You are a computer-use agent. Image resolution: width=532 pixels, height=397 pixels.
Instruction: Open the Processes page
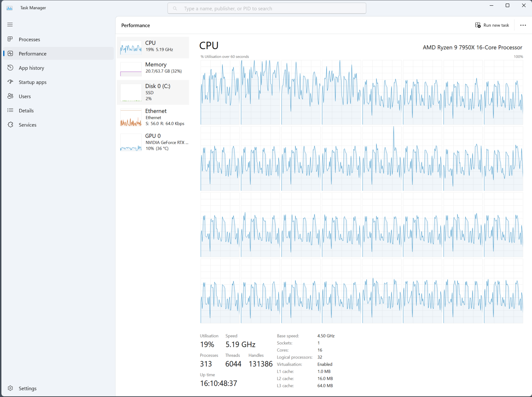(29, 39)
